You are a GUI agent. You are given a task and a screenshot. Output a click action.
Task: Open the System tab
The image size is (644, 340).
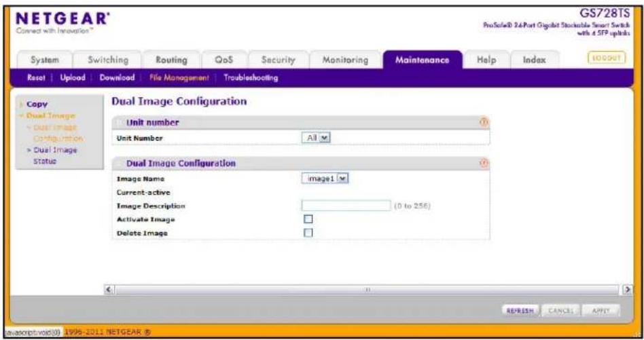click(x=45, y=60)
